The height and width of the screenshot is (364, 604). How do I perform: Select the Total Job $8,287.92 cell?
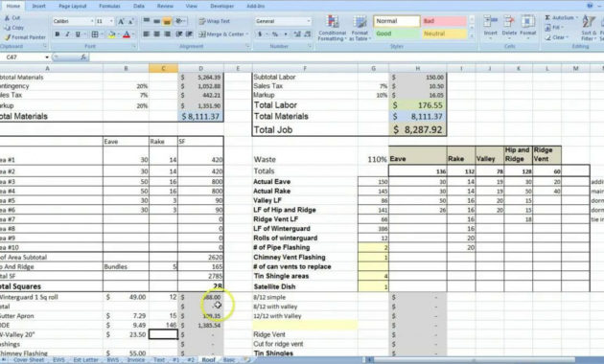[x=418, y=129]
